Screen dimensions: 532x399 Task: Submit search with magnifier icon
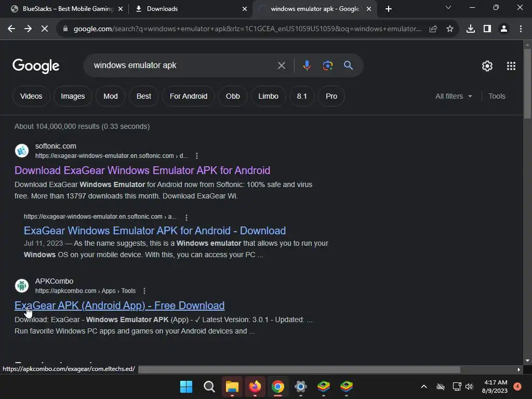pyautogui.click(x=348, y=65)
